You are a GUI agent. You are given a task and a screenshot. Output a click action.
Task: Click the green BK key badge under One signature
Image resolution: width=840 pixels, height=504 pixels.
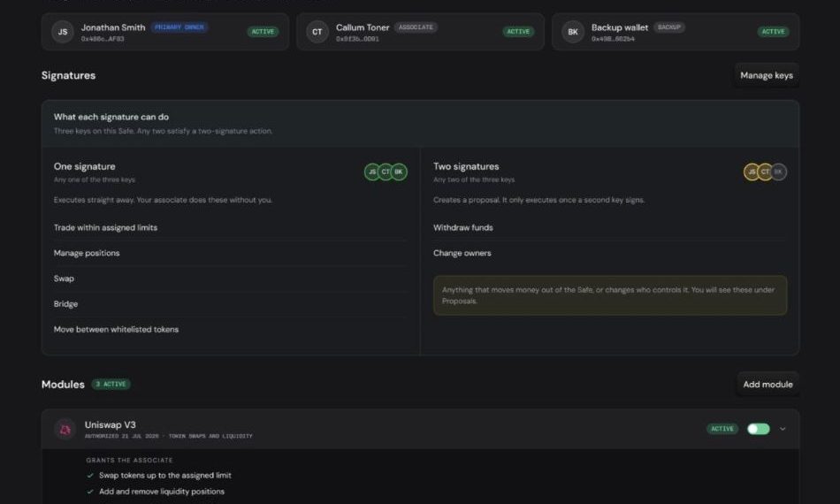399,172
